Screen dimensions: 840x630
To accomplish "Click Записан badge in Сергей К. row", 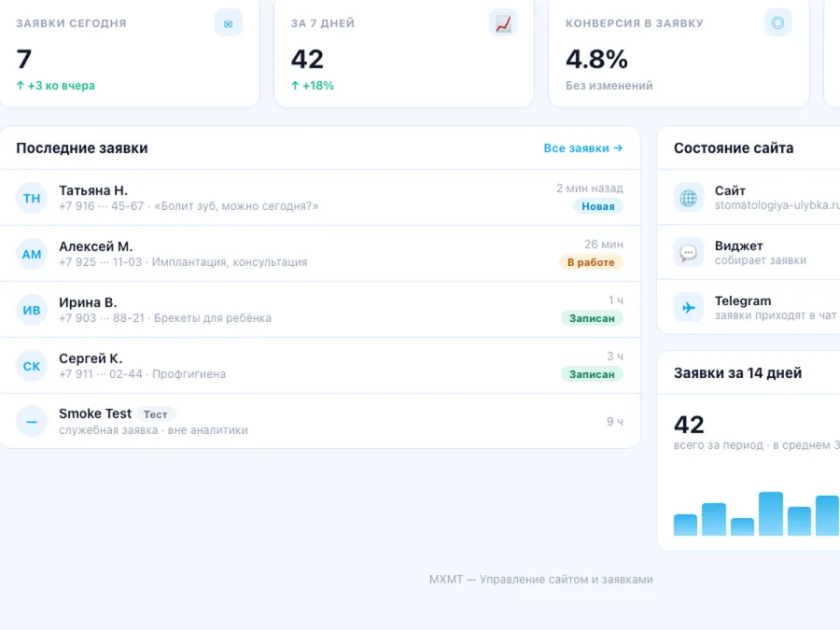I will (592, 374).
